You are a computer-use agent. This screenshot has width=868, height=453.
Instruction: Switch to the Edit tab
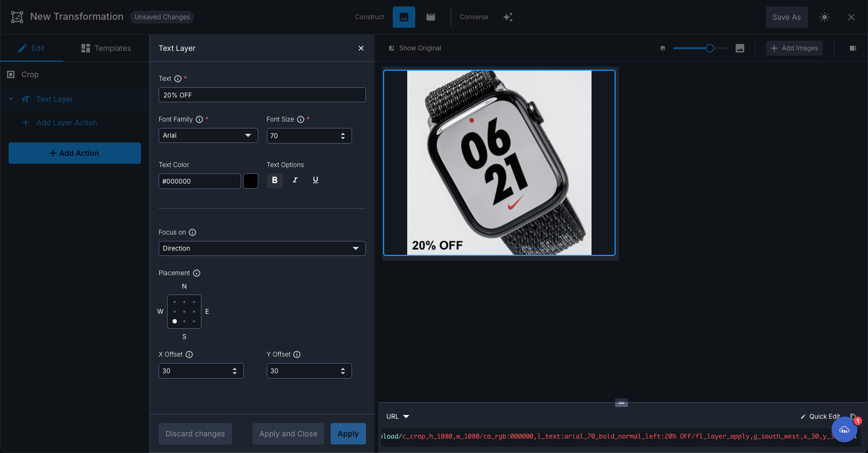pyautogui.click(x=32, y=48)
